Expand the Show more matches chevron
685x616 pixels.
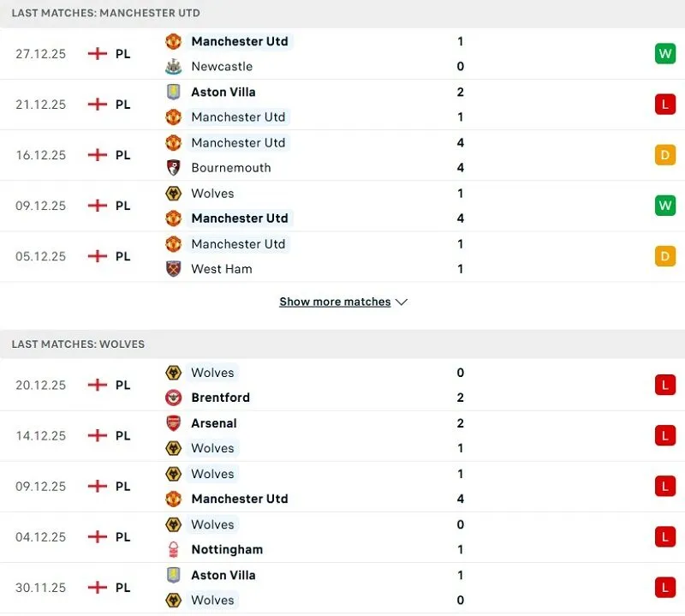402,302
